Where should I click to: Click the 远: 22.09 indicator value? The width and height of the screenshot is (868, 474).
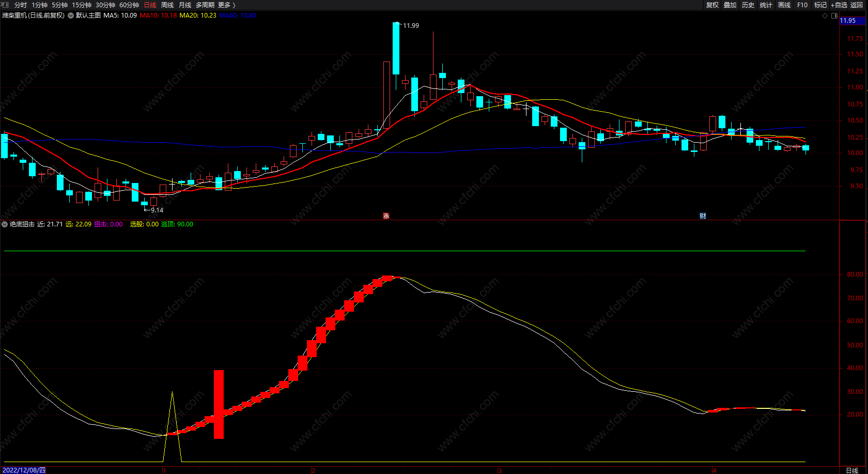point(79,224)
